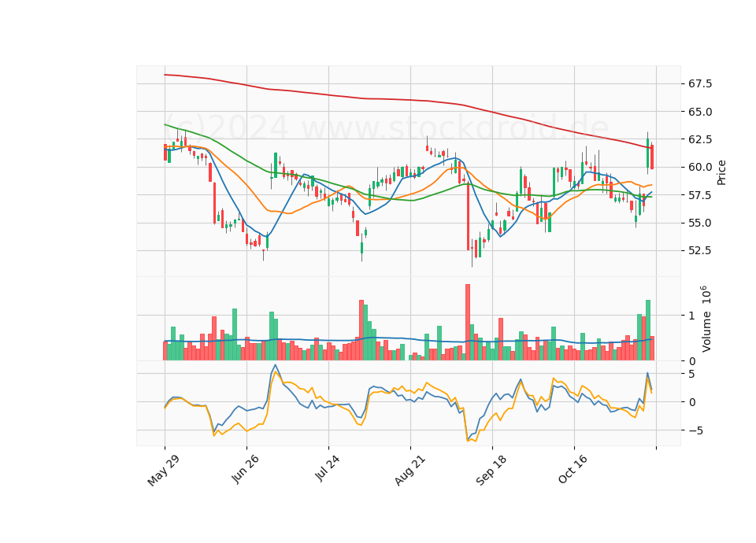Click the 'May 29' date label
The image size is (756, 543).
click(163, 471)
